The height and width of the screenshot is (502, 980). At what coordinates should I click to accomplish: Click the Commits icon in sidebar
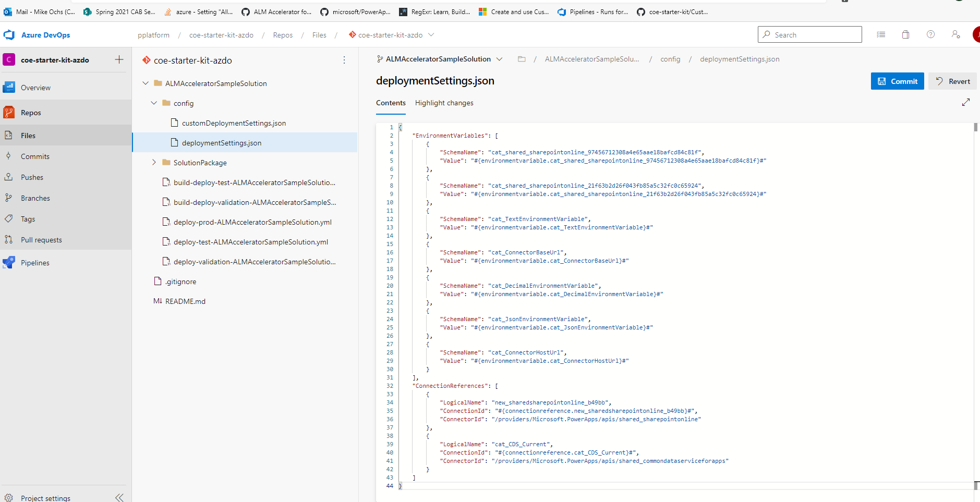8,156
